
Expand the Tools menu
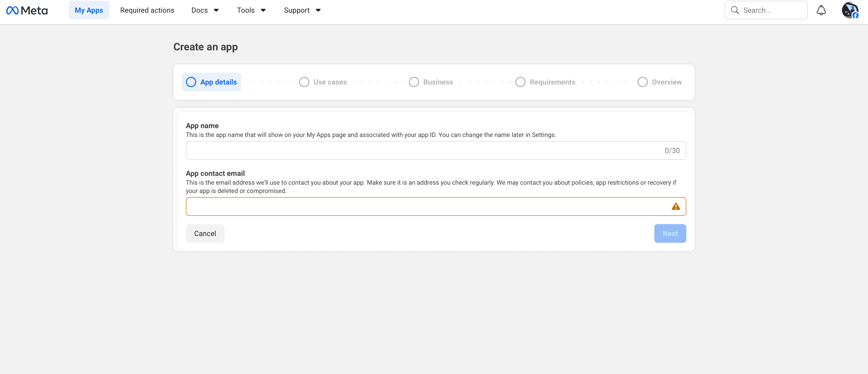coord(251,10)
